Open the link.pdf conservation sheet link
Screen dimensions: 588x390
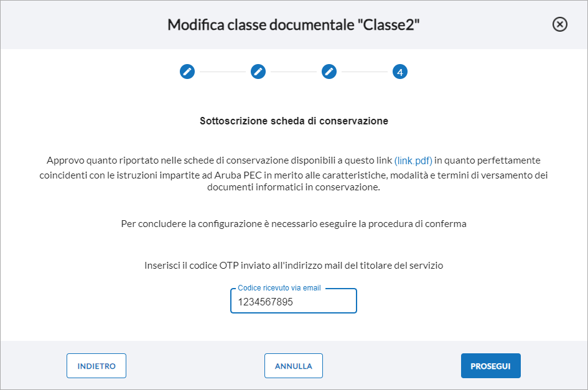(x=413, y=160)
